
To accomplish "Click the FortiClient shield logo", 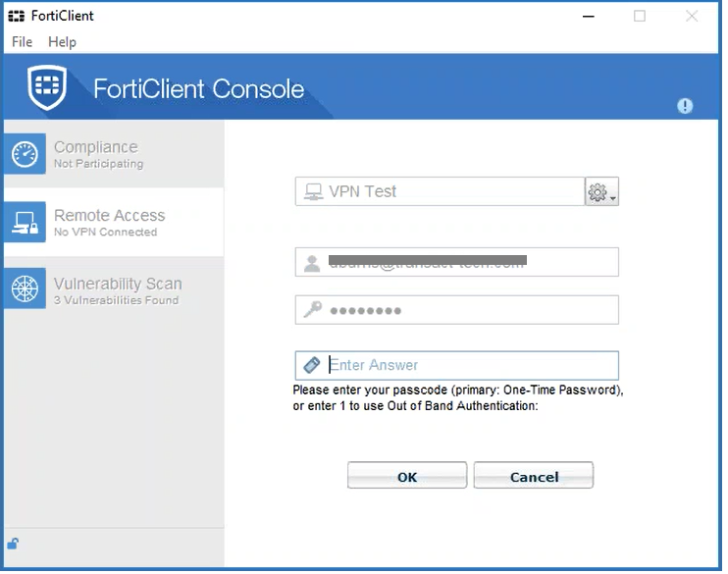I will pyautogui.click(x=47, y=87).
